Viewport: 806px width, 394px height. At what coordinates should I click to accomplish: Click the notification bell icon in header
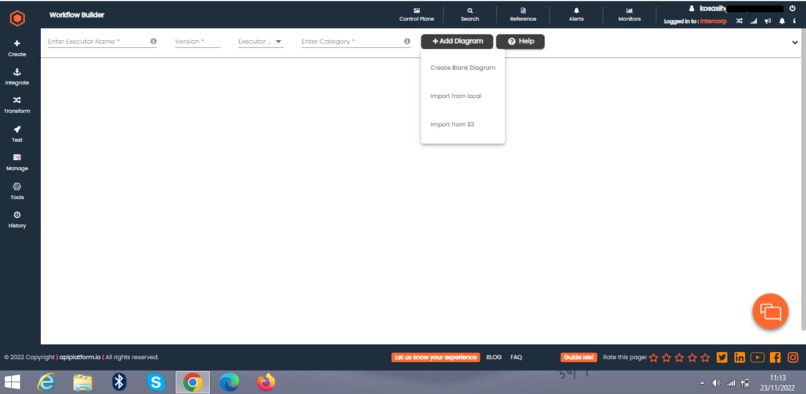click(x=782, y=21)
